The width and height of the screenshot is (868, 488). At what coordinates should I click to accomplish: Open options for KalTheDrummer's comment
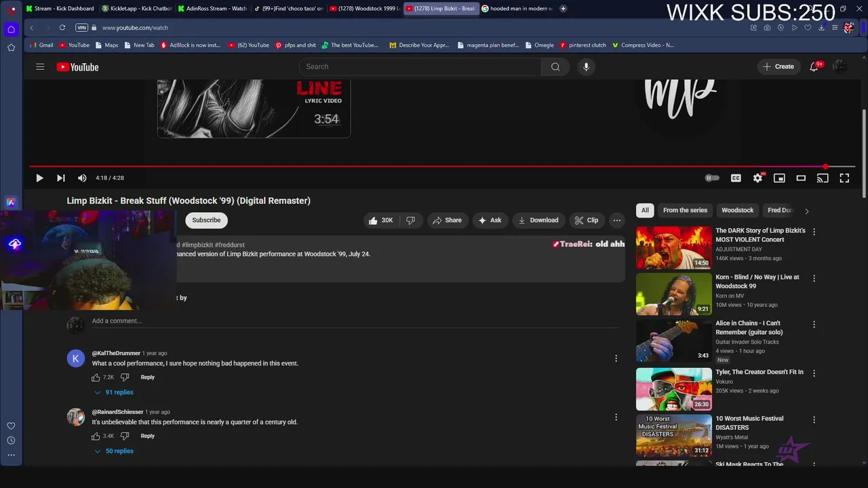616,359
